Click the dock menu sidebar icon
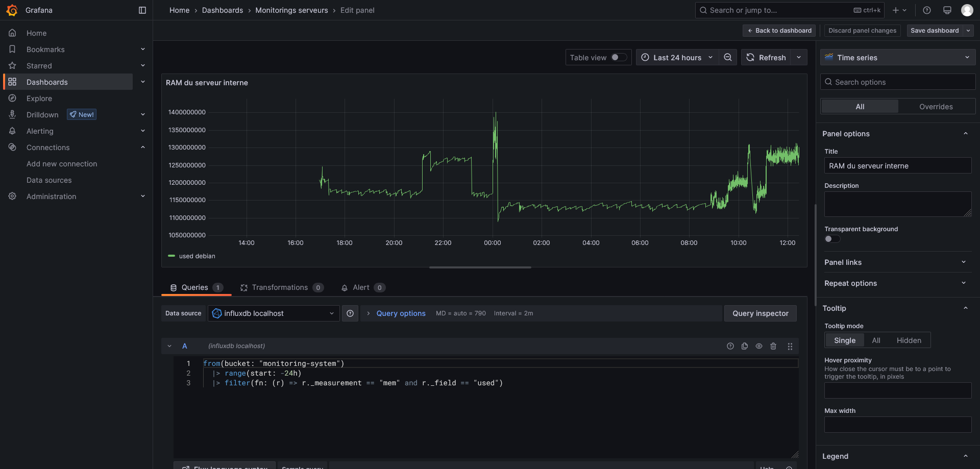980x469 pixels. tap(142, 10)
